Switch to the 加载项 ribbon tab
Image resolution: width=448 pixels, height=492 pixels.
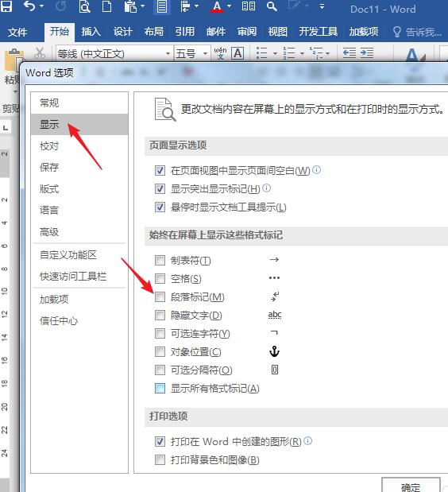click(364, 32)
